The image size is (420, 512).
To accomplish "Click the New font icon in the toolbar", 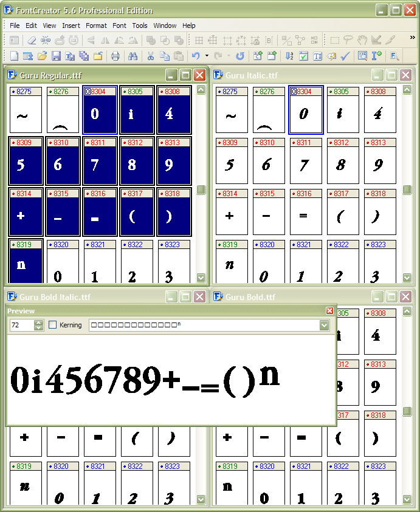I will coord(15,56).
